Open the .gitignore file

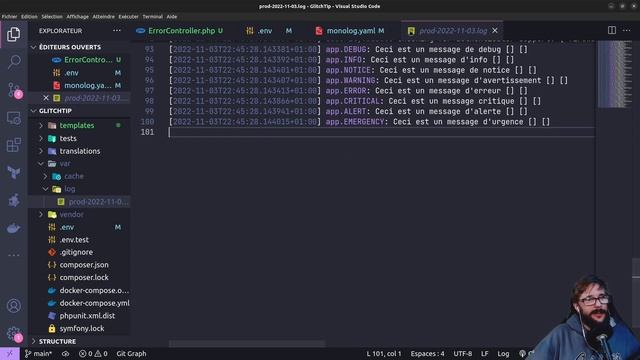[x=79, y=252]
